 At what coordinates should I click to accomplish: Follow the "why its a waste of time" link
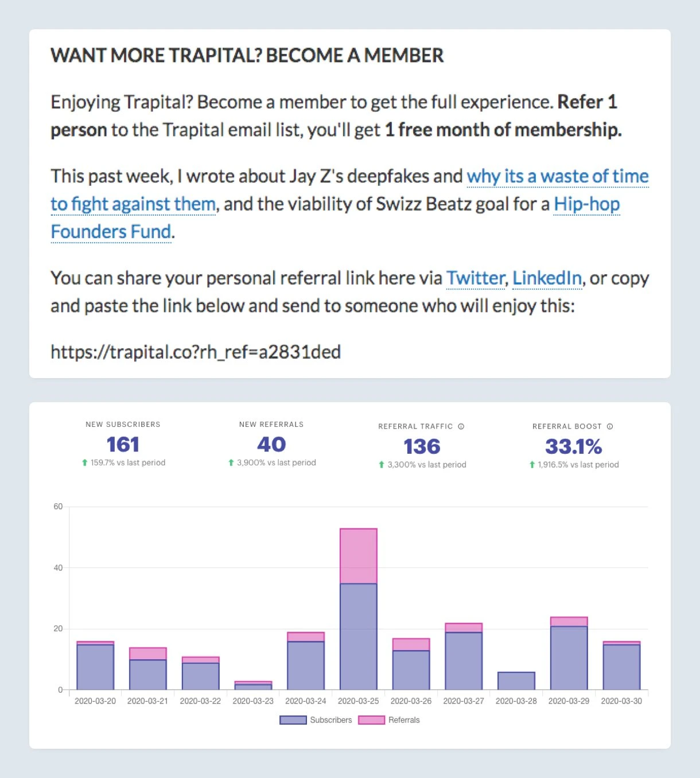point(557,176)
